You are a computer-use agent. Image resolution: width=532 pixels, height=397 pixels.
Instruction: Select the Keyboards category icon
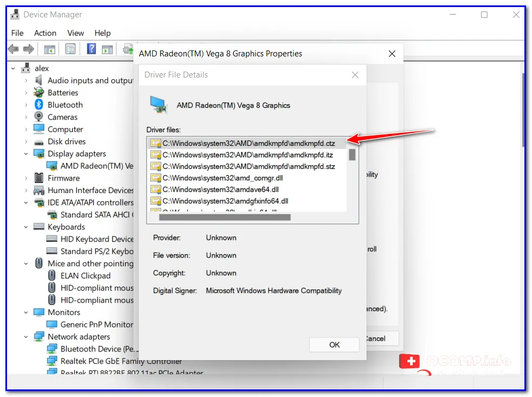tap(39, 227)
